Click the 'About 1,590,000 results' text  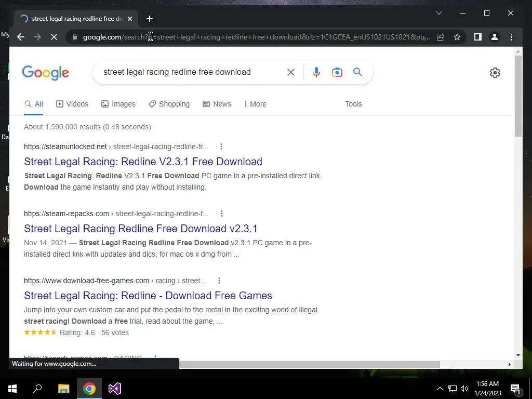click(87, 127)
